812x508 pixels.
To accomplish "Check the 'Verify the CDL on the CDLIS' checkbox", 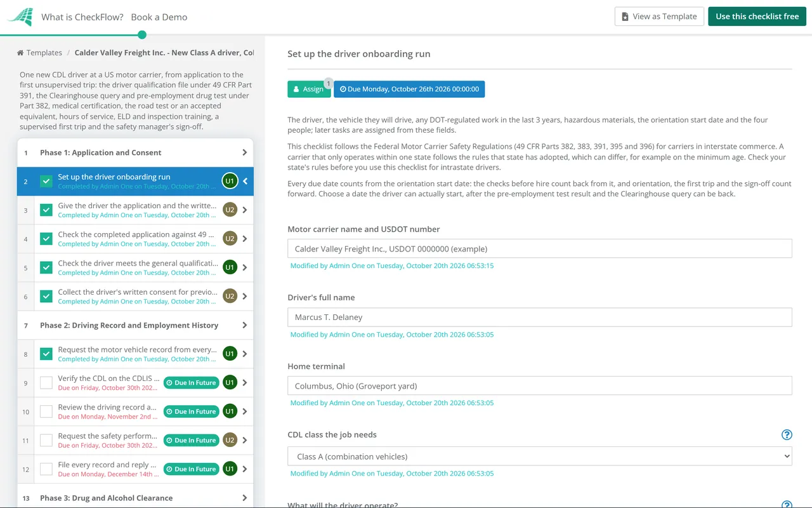I will (46, 383).
